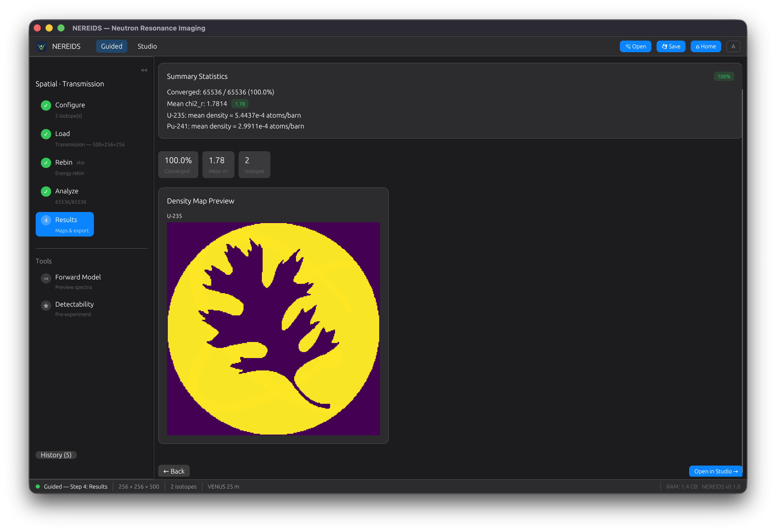The height and width of the screenshot is (532, 776).
Task: Toggle the A theme button
Action: [x=733, y=47]
